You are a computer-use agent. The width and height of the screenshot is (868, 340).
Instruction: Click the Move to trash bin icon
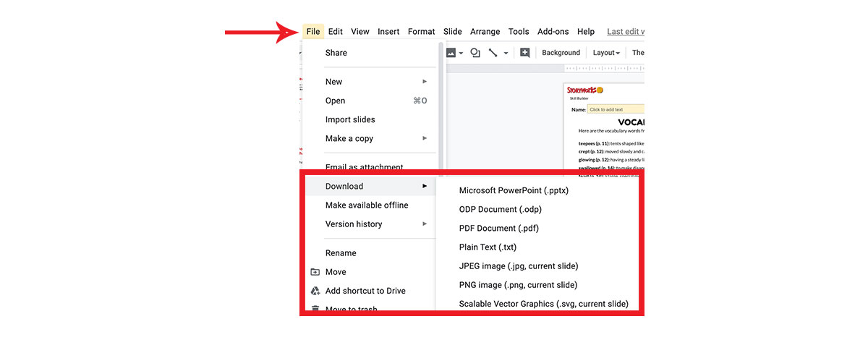tap(315, 309)
